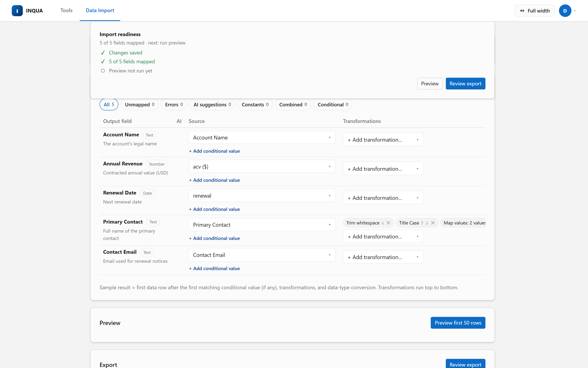This screenshot has height=368, width=588.
Task: Click the Export section heading
Action: (108, 365)
